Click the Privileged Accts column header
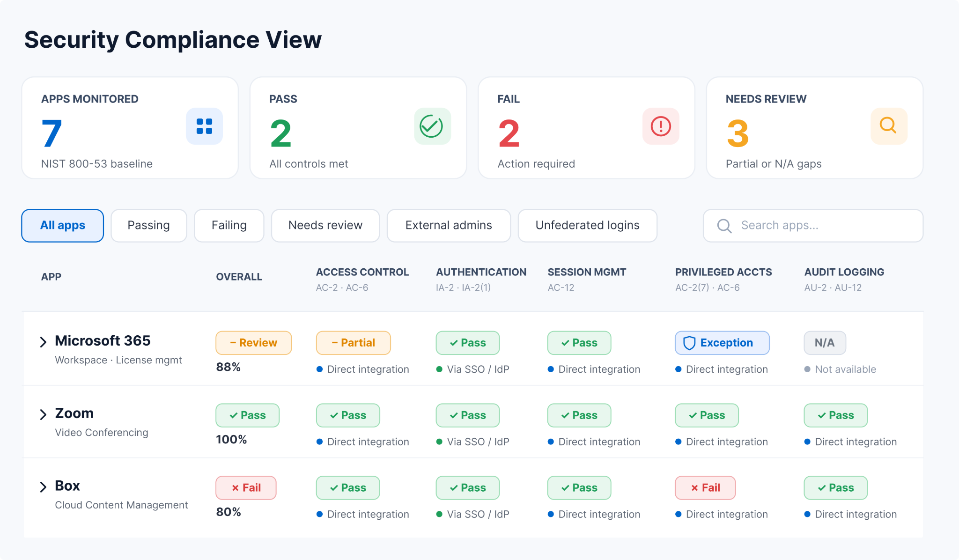Viewport: 959px width, 560px height. (723, 272)
